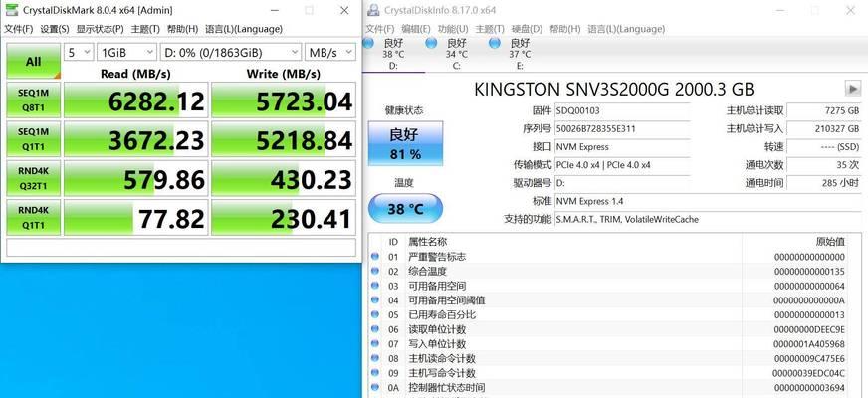Open 硬盘(D) menu in CrystalDiskInfo
868x398 pixels.
click(527, 29)
